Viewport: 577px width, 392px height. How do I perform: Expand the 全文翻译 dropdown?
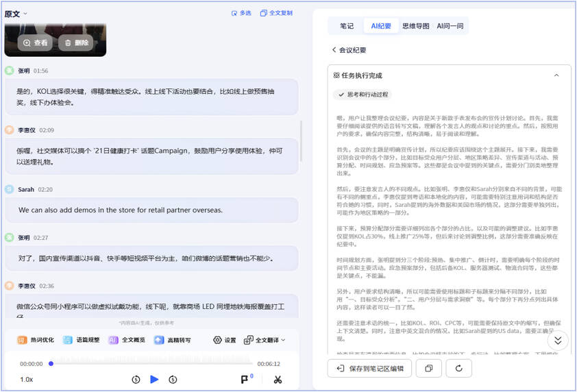click(265, 340)
